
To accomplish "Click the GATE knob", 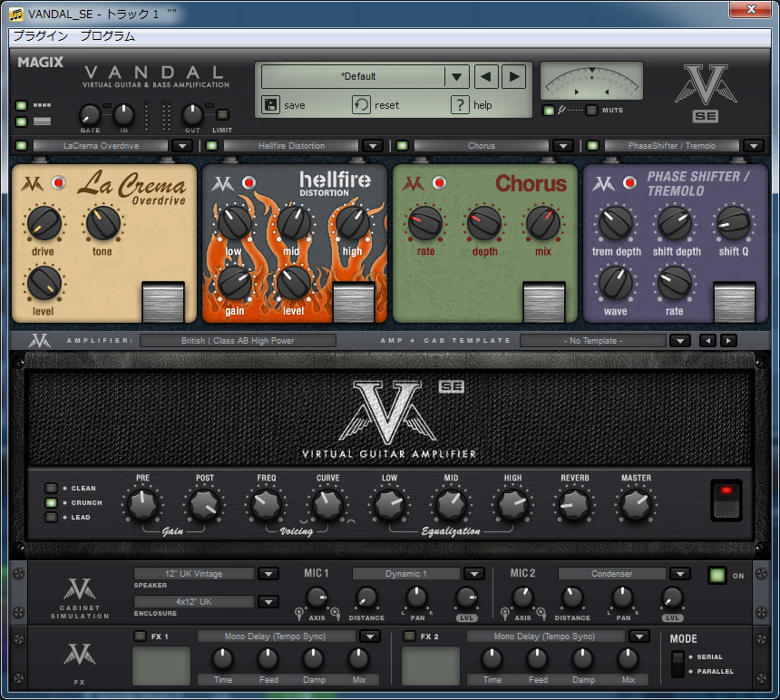I will coord(90,115).
